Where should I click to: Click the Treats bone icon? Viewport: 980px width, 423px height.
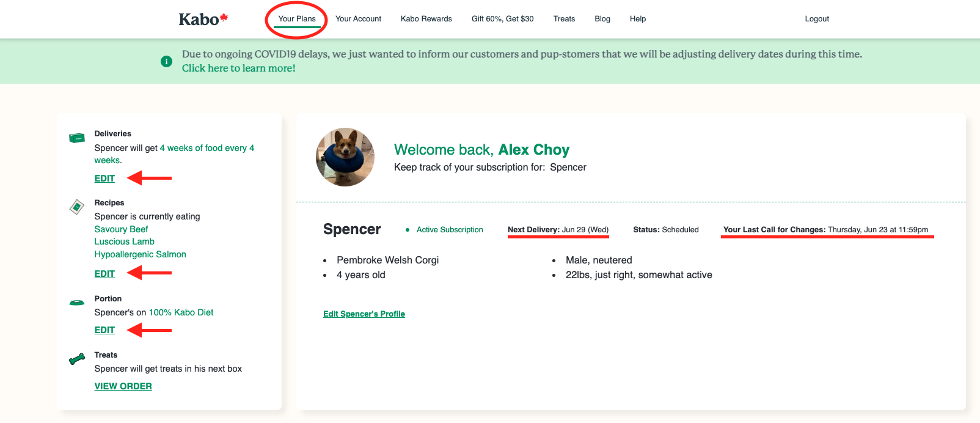(77, 359)
